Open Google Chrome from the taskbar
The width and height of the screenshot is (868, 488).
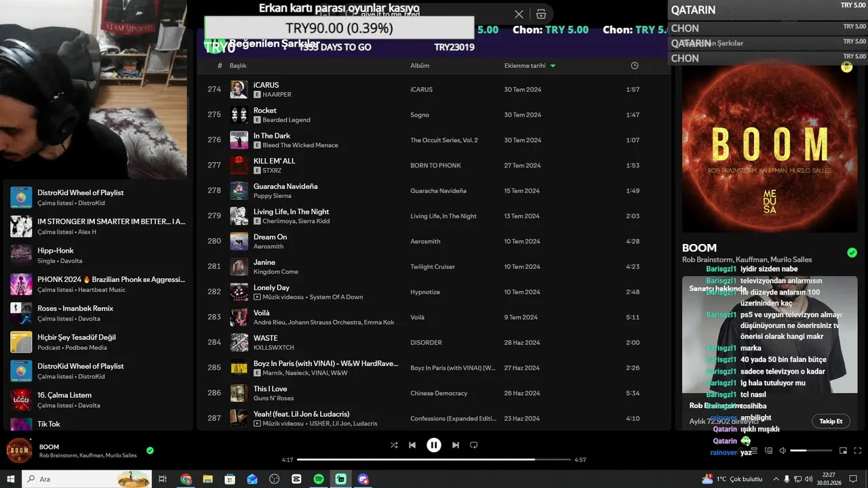pos(186,479)
